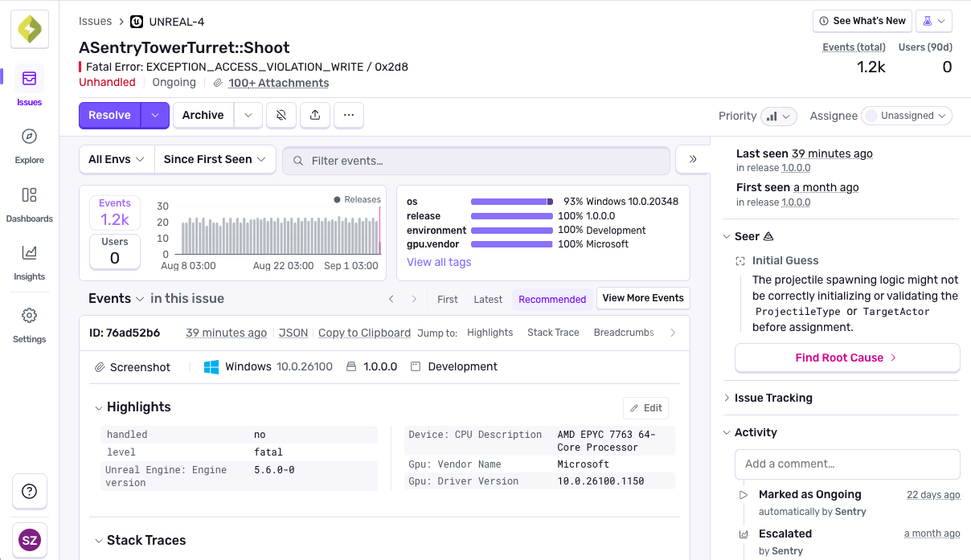Switch to the First event
971x560 pixels.
448,299
